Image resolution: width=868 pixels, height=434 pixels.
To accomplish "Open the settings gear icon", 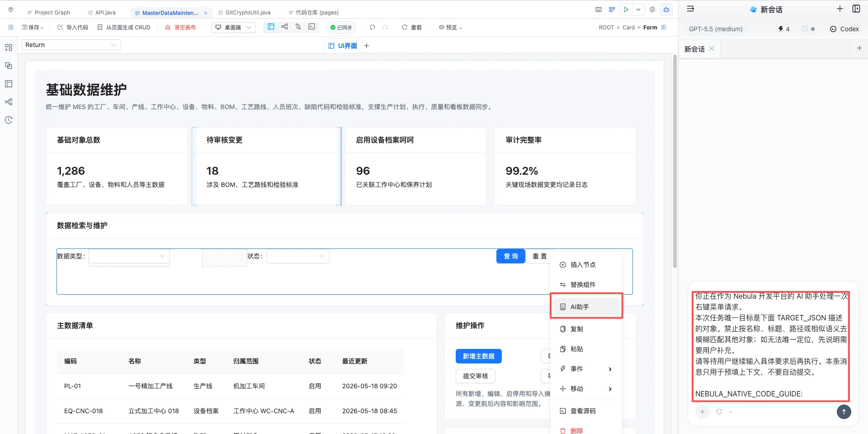I will (652, 10).
